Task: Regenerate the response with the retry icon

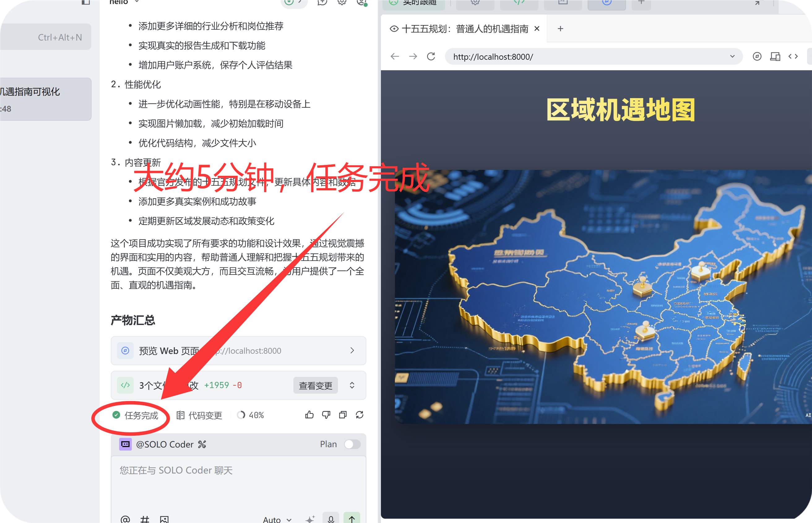Action: (359, 415)
